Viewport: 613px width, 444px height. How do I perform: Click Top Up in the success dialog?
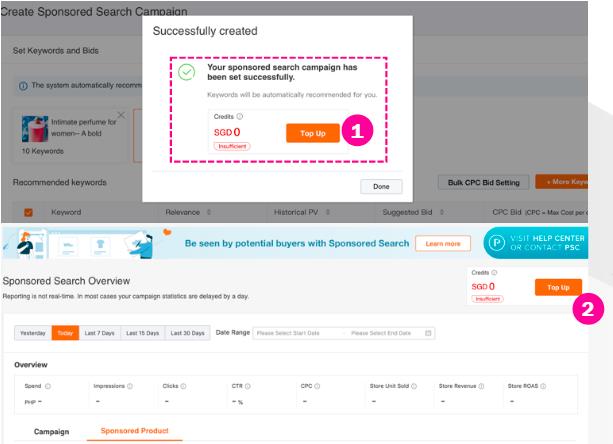coord(312,133)
